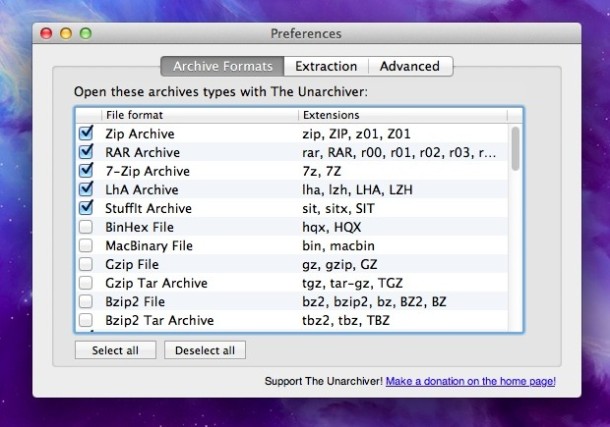Zoom Preferences with the green button

[x=86, y=33]
